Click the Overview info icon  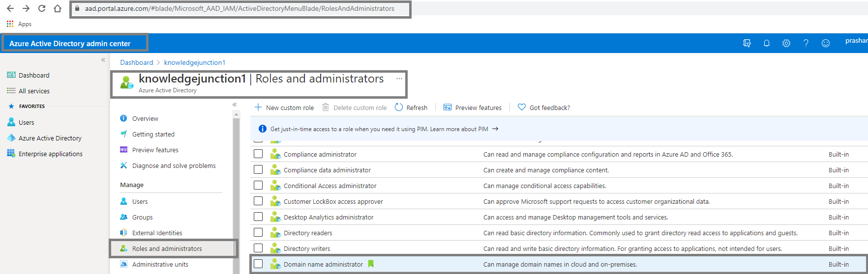coord(123,118)
